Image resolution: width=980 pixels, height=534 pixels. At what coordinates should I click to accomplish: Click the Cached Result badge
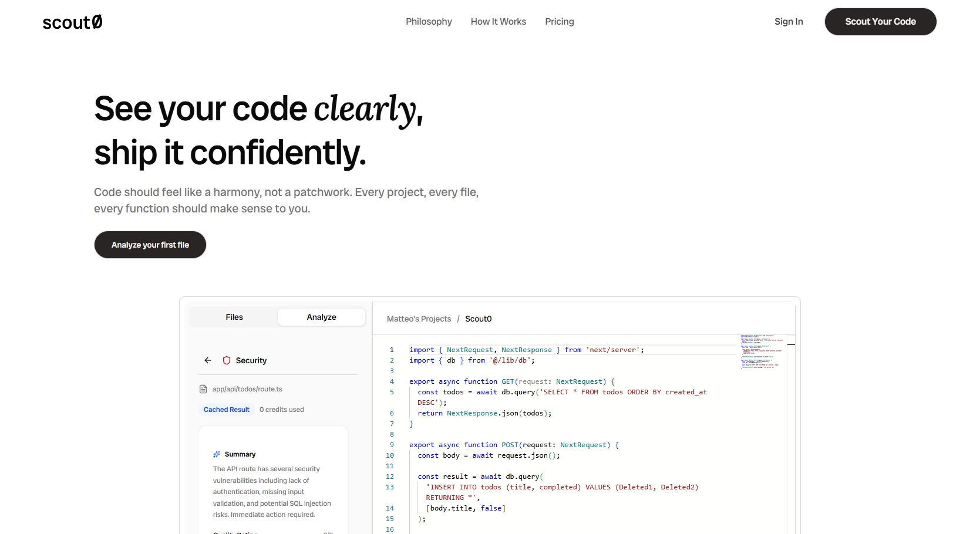tap(227, 410)
